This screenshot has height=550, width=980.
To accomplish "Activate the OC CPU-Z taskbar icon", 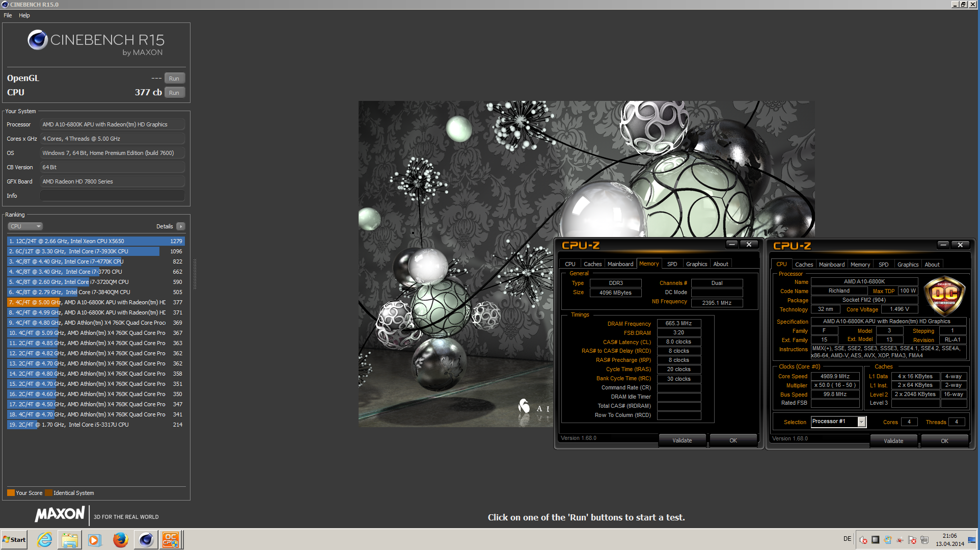I will 171,539.
